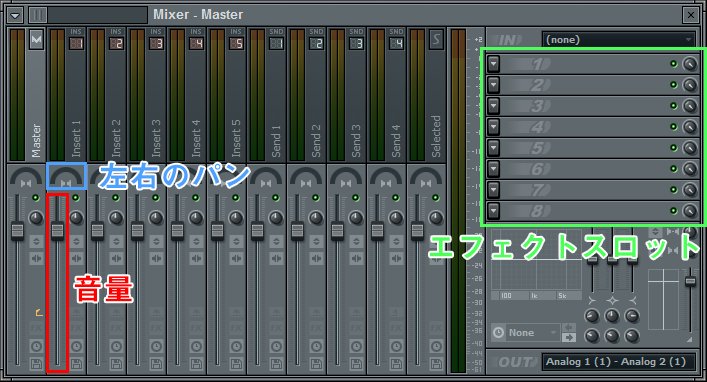Open effect slot 4 dropdown arrow
Viewport: 707px width, 382px height.
point(494,127)
